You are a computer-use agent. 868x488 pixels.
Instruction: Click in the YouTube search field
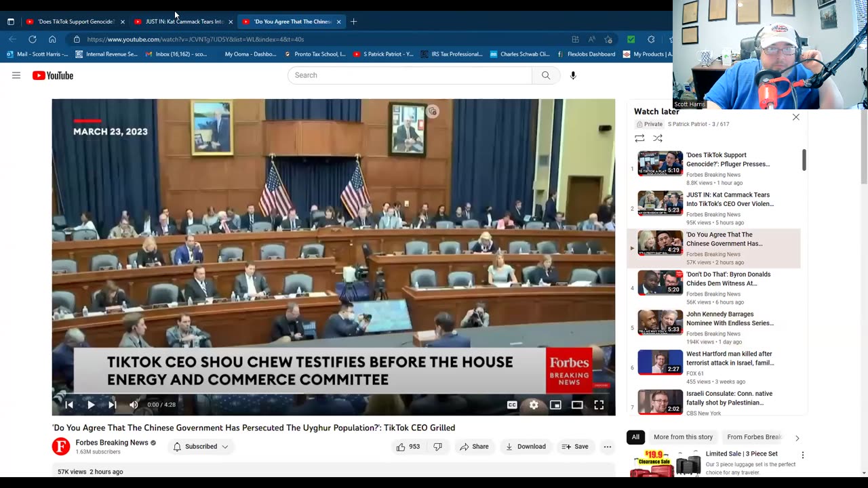click(410, 75)
